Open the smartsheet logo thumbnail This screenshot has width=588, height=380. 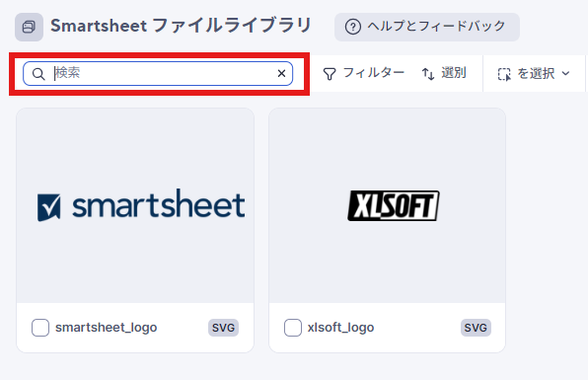coord(135,205)
